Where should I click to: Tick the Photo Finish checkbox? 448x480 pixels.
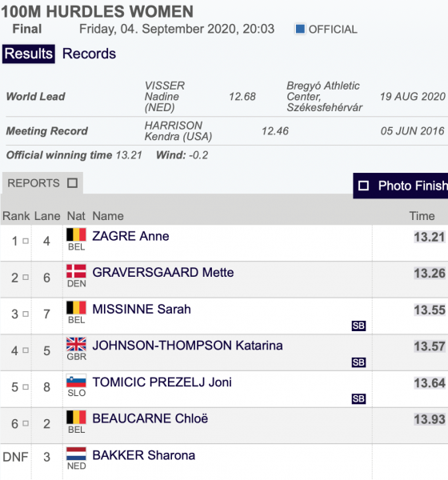363,186
